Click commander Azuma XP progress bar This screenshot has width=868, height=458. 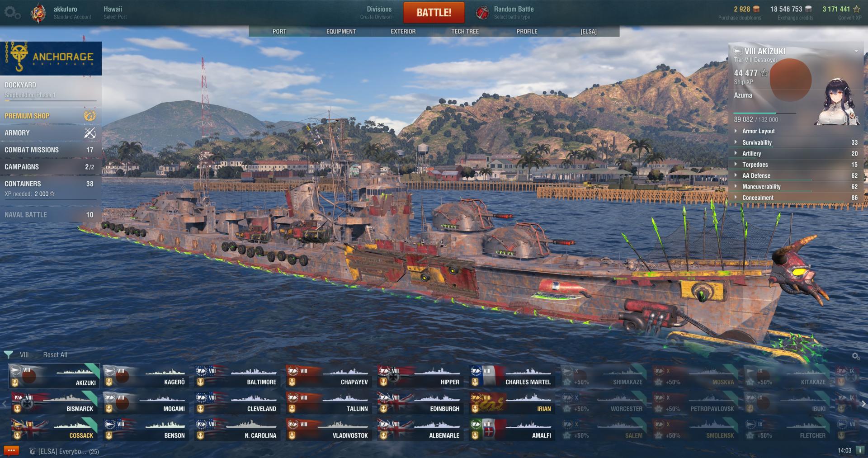764,113
